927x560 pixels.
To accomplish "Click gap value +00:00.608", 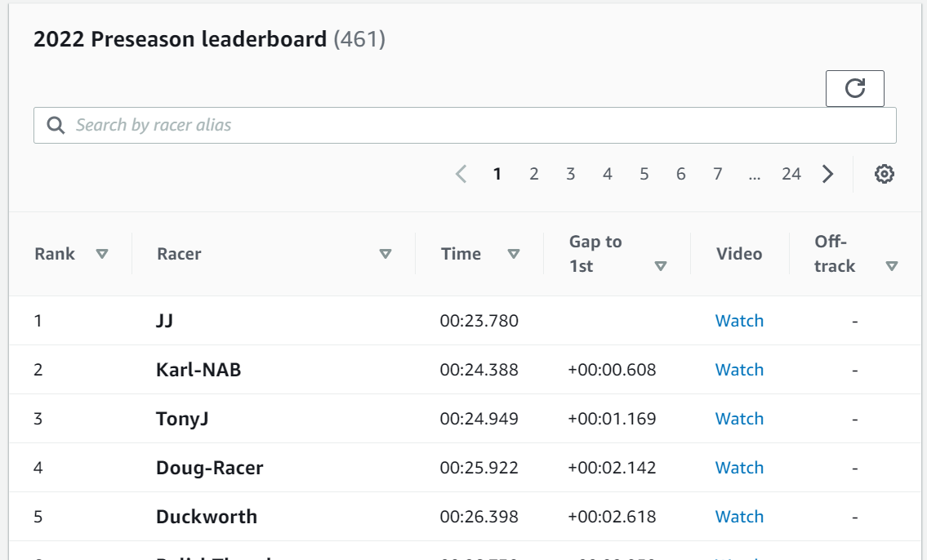I will [612, 370].
